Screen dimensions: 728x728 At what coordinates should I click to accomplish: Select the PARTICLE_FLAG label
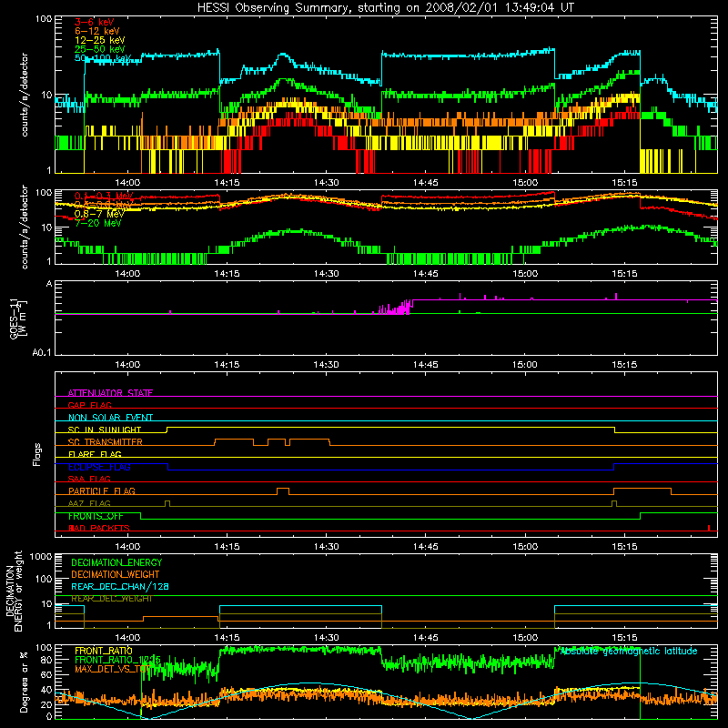coord(102,491)
